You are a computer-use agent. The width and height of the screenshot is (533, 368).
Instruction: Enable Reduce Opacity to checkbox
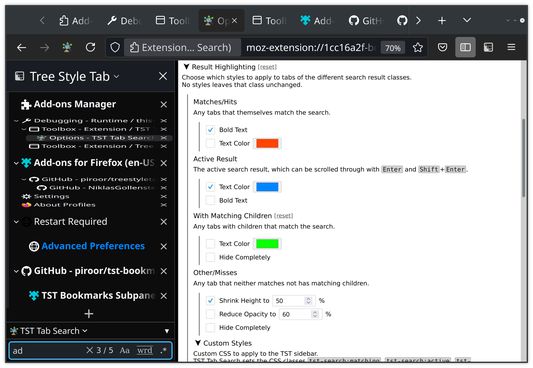(x=210, y=314)
